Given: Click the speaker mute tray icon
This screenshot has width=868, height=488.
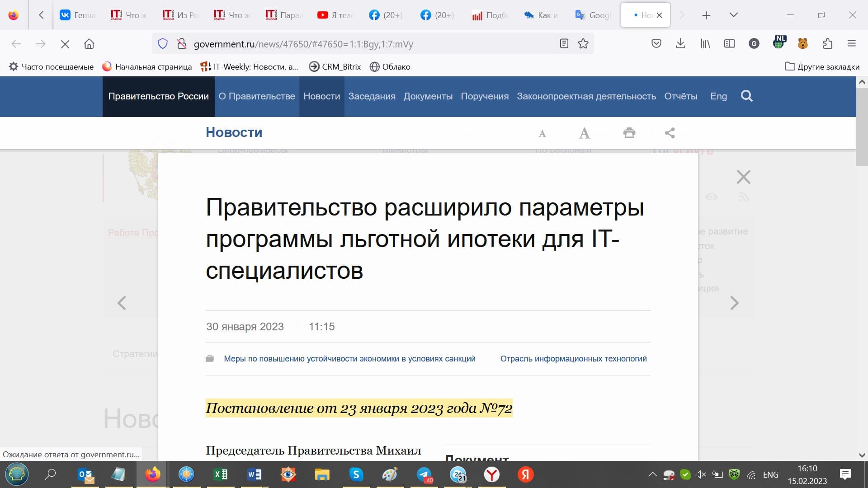Looking at the screenshot, I should click(701, 474).
